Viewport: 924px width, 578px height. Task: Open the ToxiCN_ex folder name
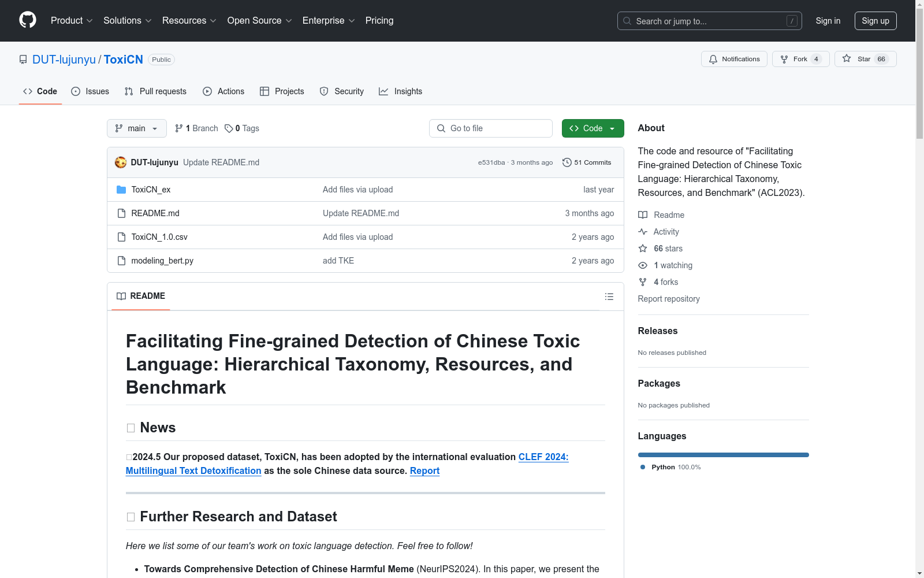pos(151,190)
